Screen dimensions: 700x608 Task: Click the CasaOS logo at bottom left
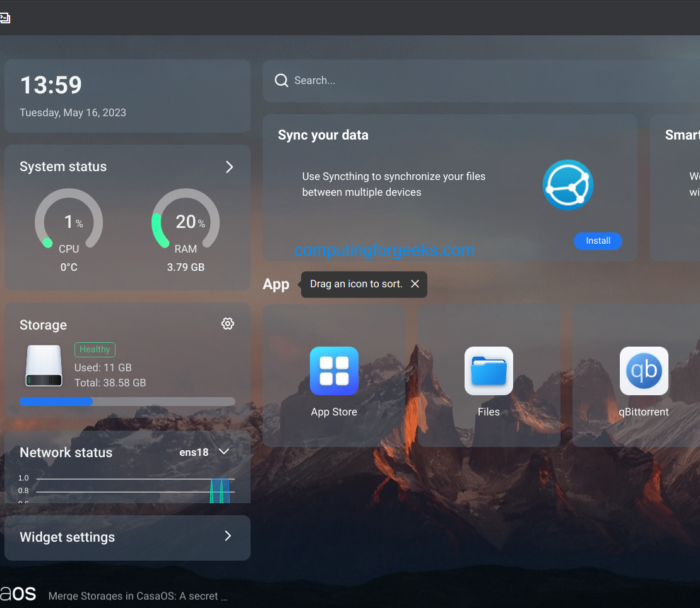18,593
